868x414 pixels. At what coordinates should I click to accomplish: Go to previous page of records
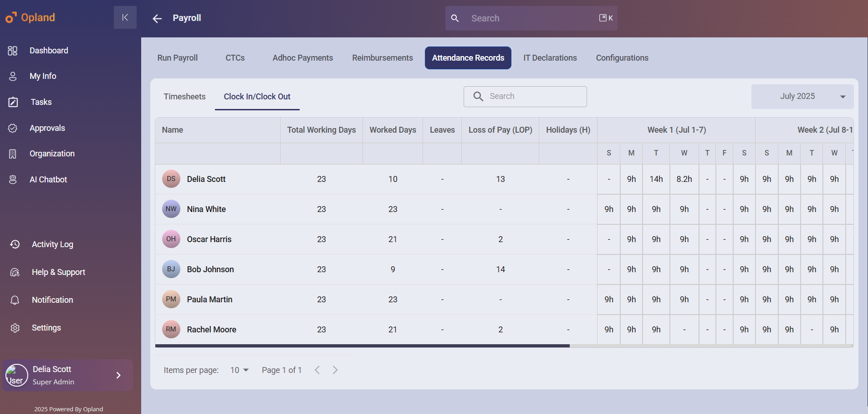pos(317,370)
